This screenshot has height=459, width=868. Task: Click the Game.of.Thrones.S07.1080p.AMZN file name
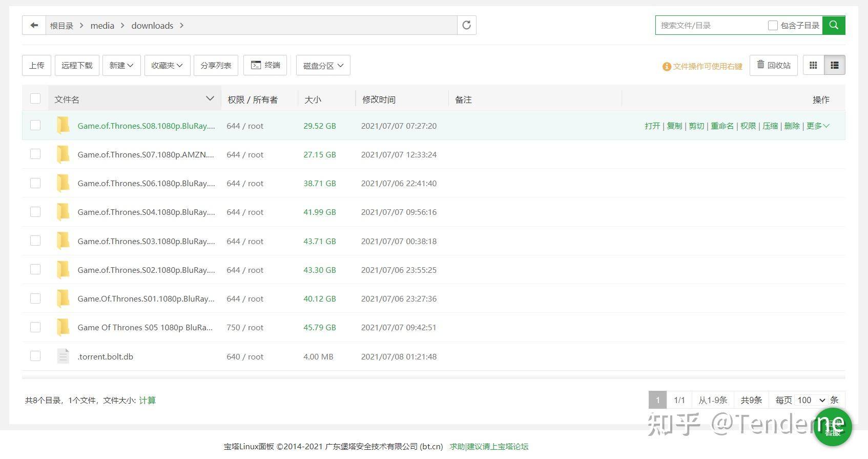(146, 154)
